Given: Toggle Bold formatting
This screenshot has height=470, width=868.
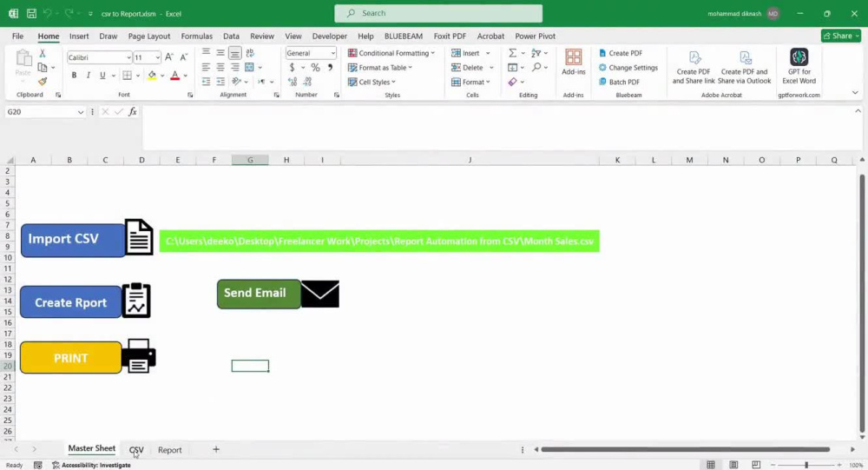Looking at the screenshot, I should 74,76.
